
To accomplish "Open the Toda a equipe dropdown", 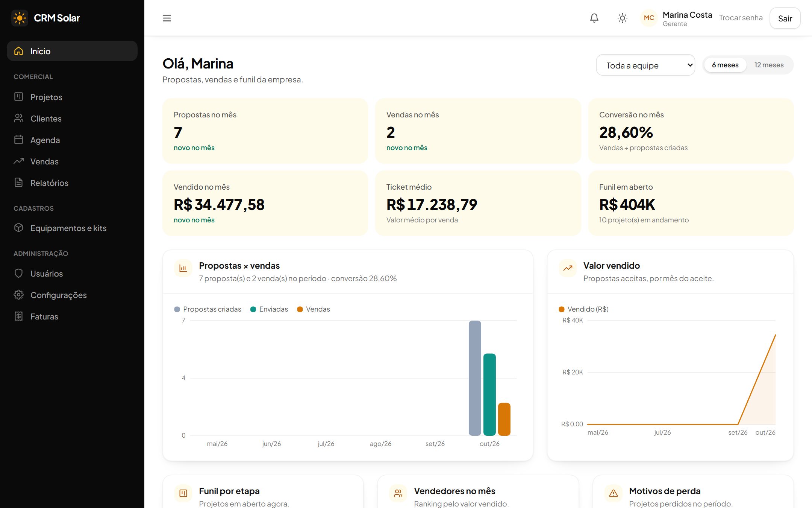I will (x=645, y=65).
